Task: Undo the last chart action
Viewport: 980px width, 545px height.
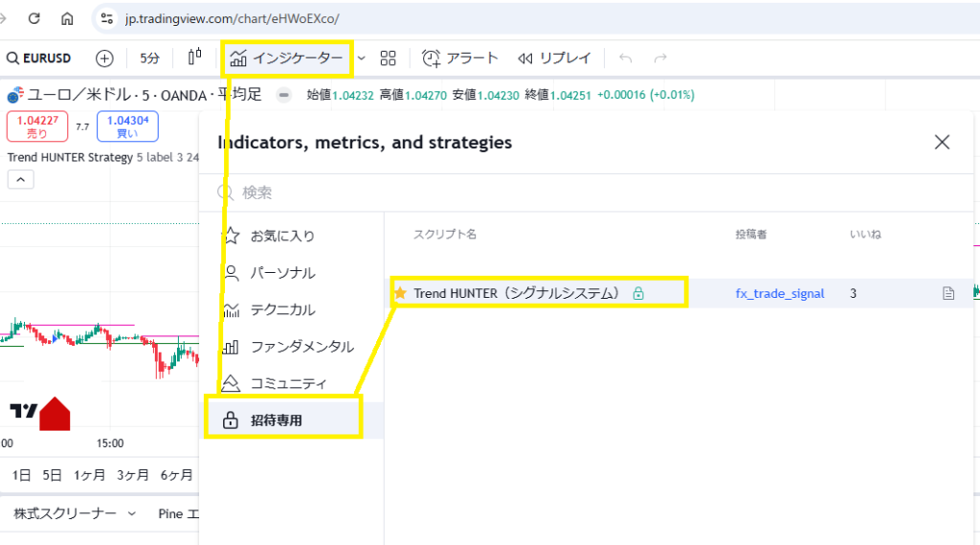Action: (x=625, y=58)
